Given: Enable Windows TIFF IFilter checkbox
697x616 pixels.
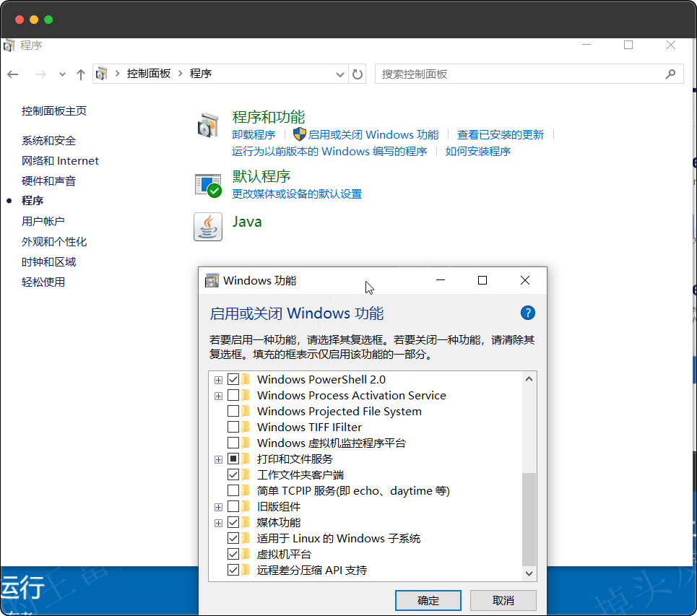Looking at the screenshot, I should pos(233,427).
